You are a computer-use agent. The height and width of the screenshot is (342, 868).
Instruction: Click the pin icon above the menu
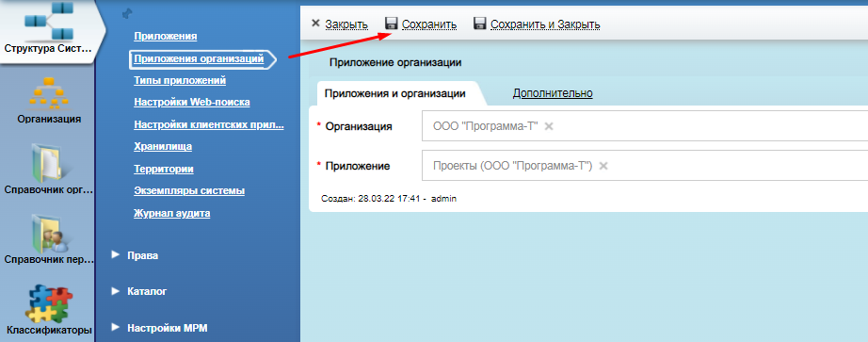(x=126, y=14)
